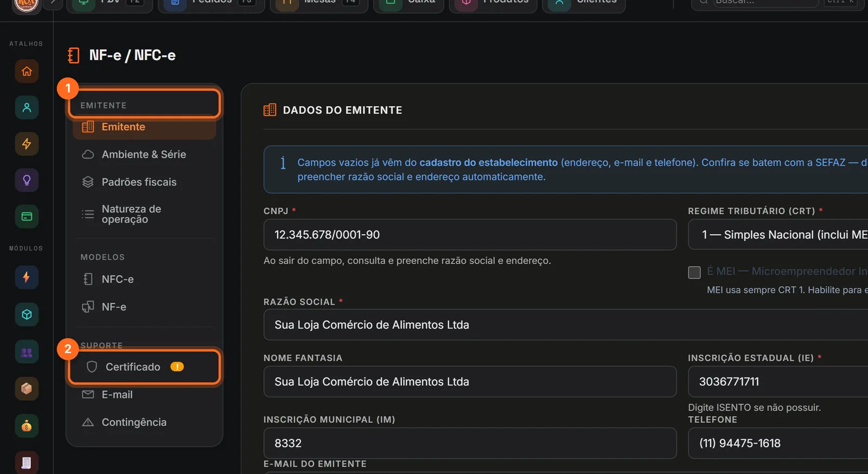Click the Inscrição Estadual field 303677711
The height and width of the screenshot is (474, 868).
pos(778,382)
